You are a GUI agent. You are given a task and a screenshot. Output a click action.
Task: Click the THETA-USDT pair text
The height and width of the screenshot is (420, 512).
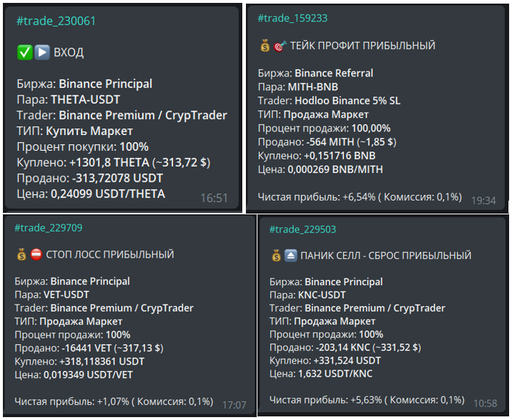(85, 99)
